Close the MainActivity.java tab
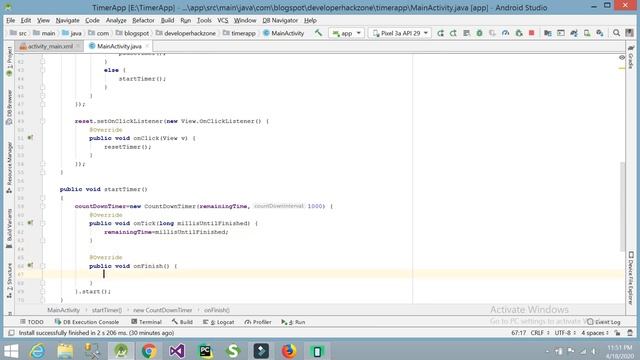This screenshot has height=360, width=640. coord(147,46)
